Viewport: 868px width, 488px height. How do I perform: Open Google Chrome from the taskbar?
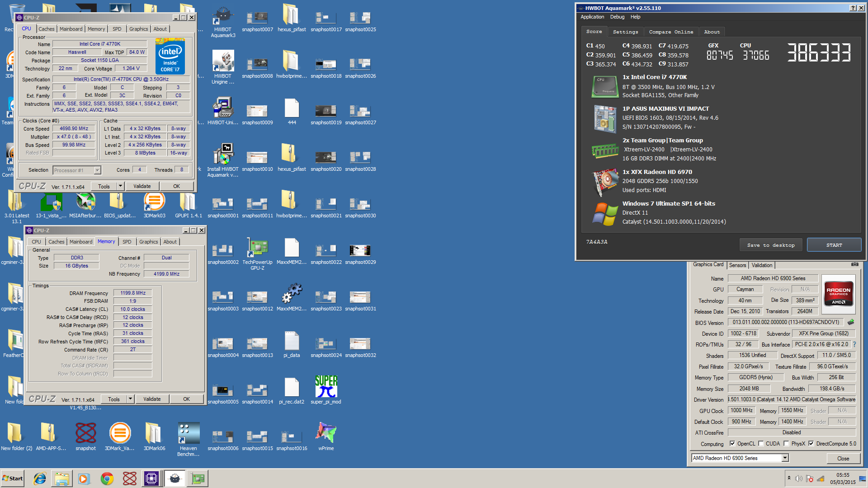(107, 479)
